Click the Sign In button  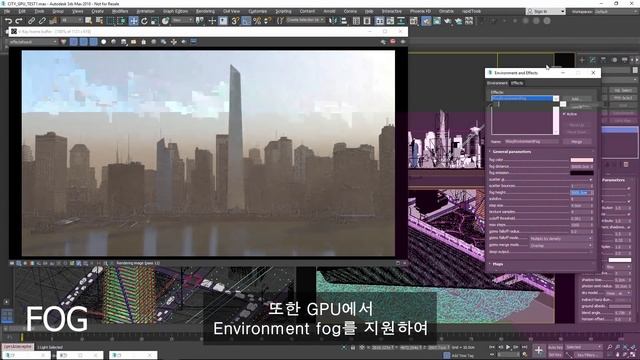(x=545, y=11)
